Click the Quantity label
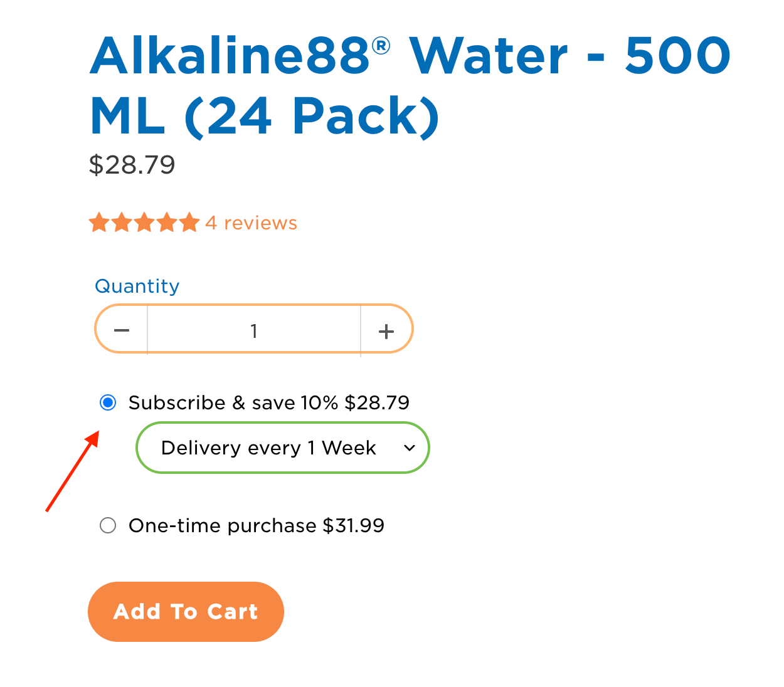This screenshot has width=784, height=687. click(x=137, y=286)
